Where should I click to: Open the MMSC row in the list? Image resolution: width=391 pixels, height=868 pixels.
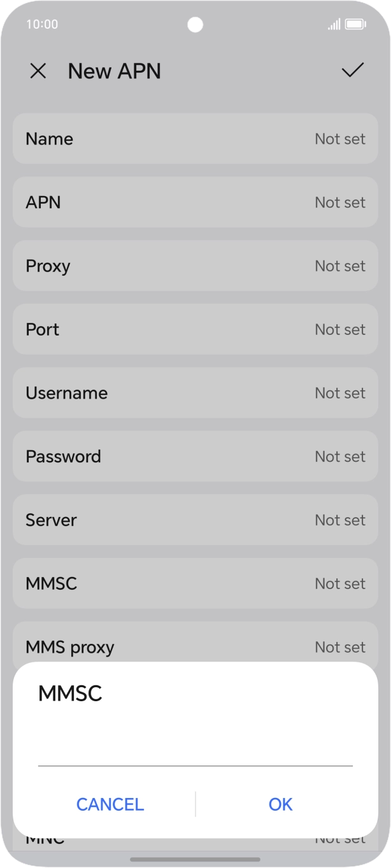[195, 583]
